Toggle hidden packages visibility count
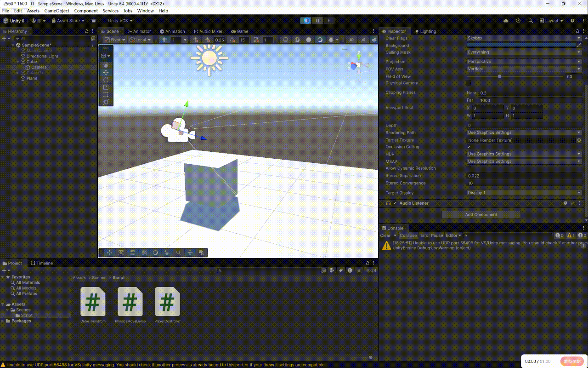The height and width of the screenshot is (368, 588). tap(370, 270)
